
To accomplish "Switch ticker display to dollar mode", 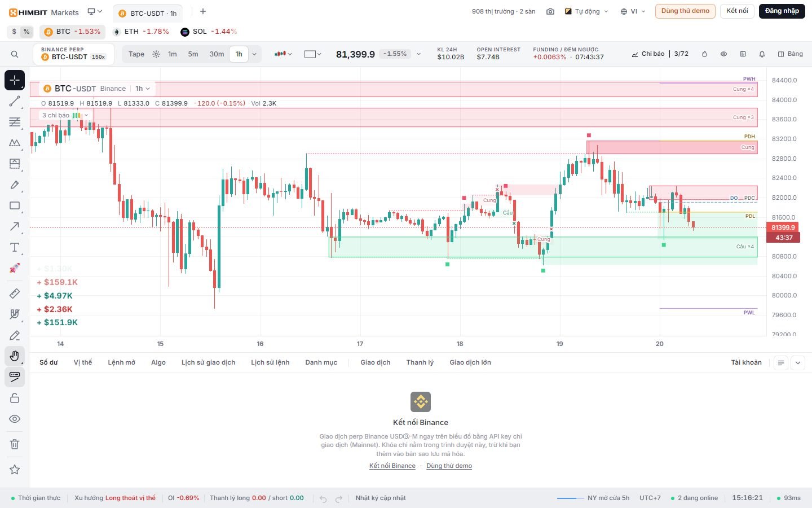I will (x=14, y=32).
